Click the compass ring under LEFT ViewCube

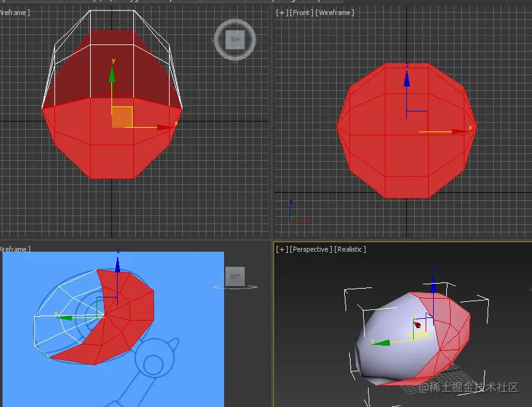coord(235,287)
